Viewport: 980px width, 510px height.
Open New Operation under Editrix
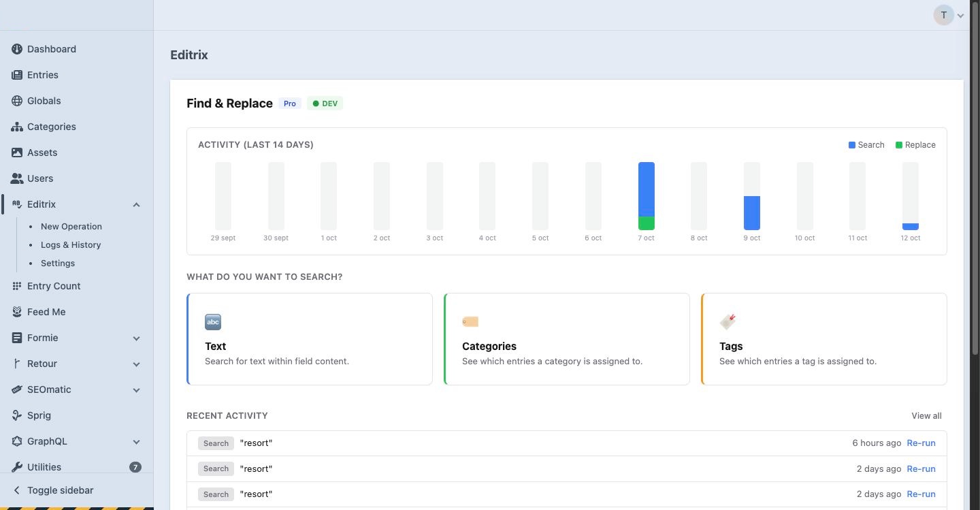[x=71, y=226]
